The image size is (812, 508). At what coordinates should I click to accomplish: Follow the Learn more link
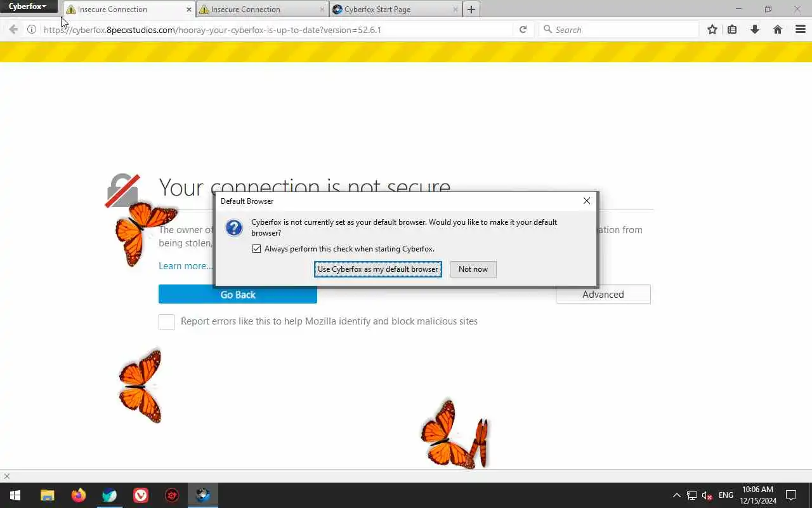tap(186, 266)
